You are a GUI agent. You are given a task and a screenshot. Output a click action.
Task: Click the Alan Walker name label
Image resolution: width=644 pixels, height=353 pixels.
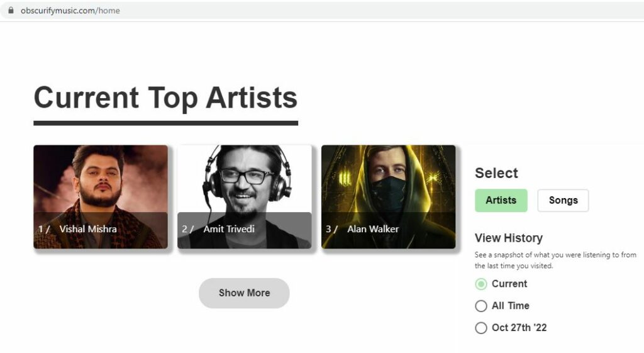pyautogui.click(x=373, y=229)
